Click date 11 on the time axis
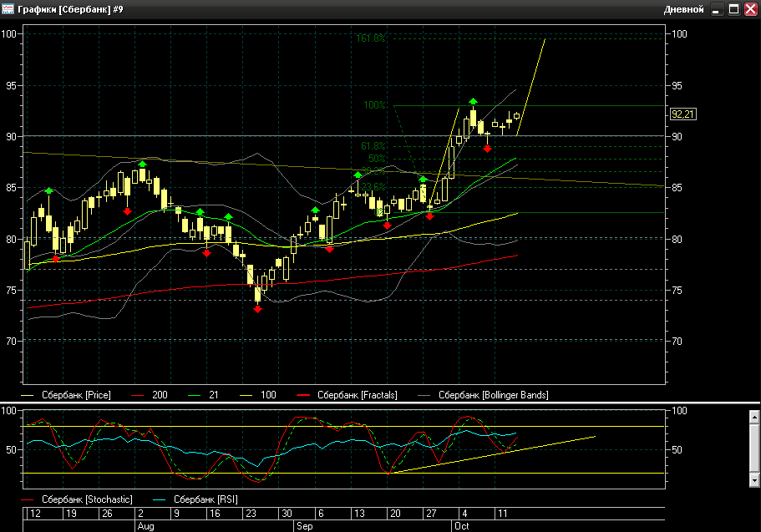Viewport: 761px width, 532px height. [x=503, y=514]
